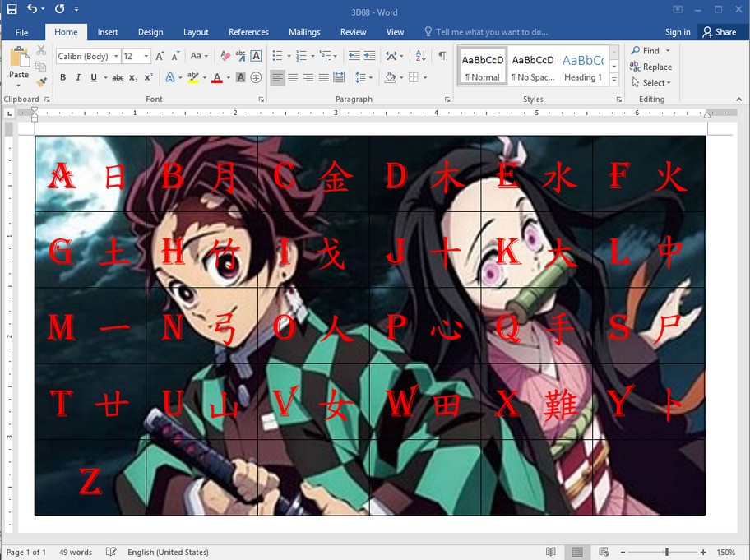
Task: Apply strikethrough to text
Action: (x=118, y=77)
